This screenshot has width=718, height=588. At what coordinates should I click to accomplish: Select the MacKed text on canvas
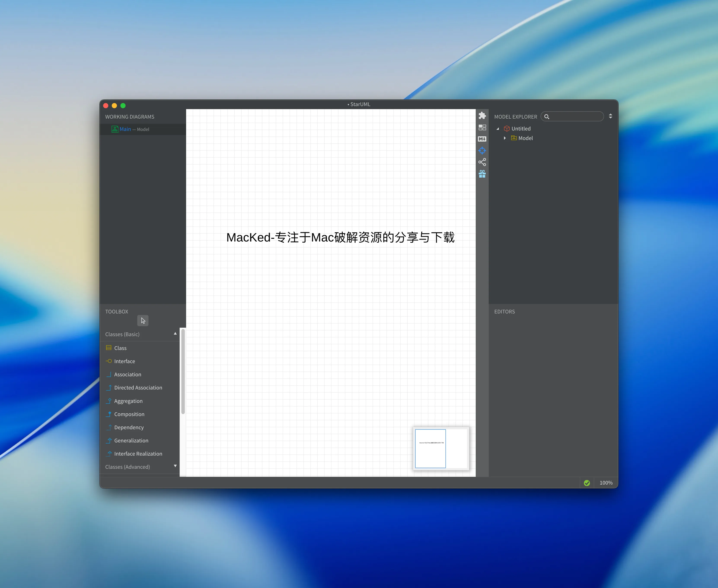click(x=340, y=237)
